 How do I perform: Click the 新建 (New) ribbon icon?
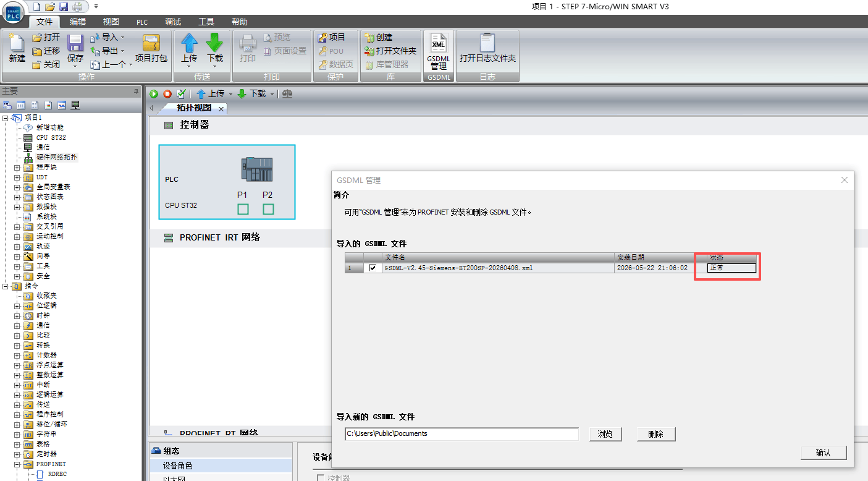point(17,48)
